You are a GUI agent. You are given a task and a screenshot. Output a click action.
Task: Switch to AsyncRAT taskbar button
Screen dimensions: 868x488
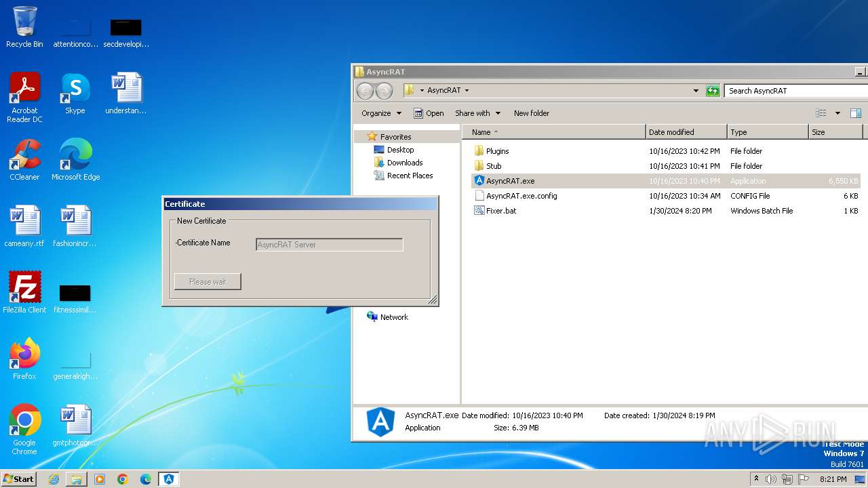169,479
